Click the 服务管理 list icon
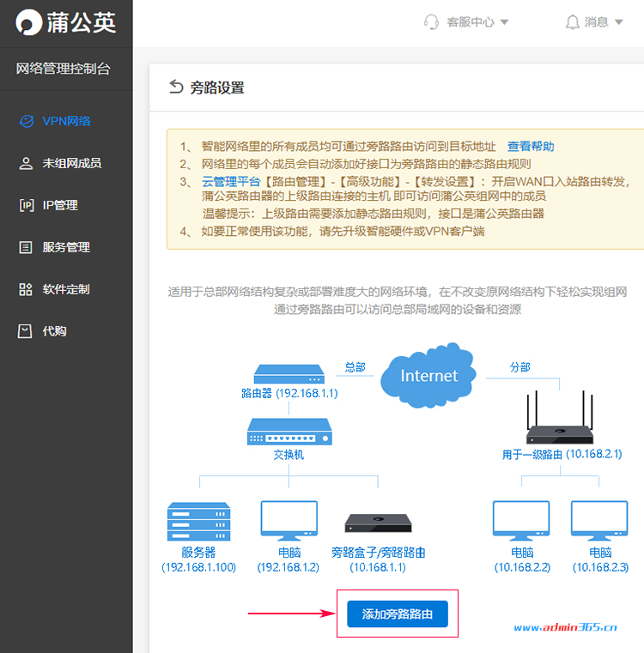644x653 pixels. [x=26, y=247]
